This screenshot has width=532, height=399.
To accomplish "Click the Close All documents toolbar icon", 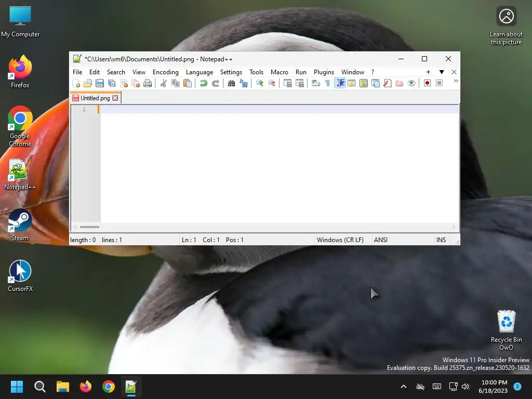I will click(136, 83).
